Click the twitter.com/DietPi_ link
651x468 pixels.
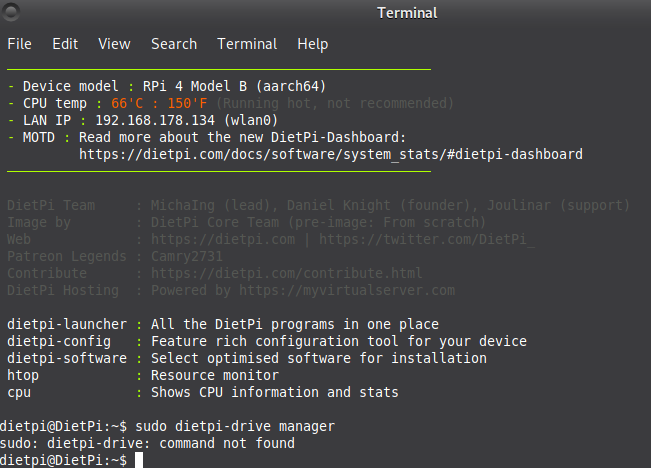click(426, 240)
